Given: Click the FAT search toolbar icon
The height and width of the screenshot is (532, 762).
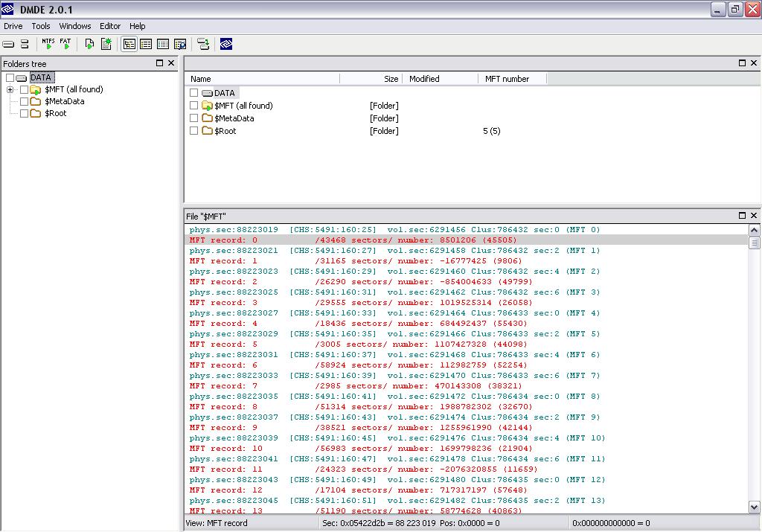Looking at the screenshot, I should [x=65, y=45].
